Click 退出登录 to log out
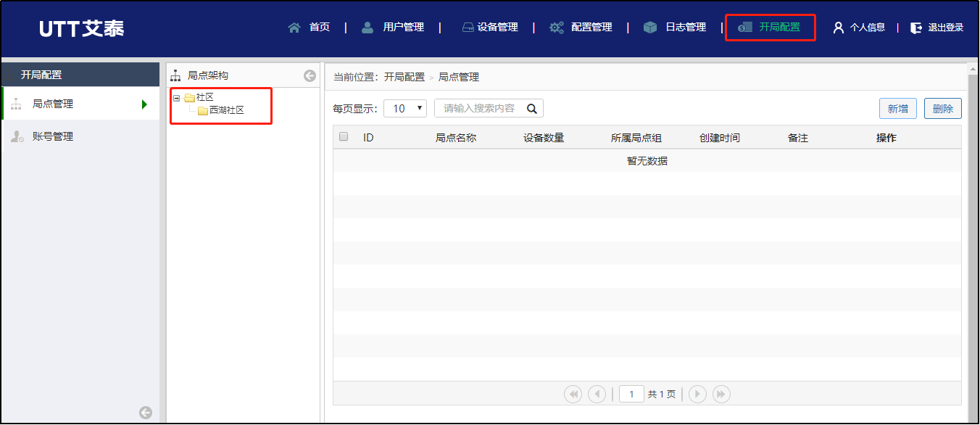This screenshot has width=980, height=425. [946, 28]
